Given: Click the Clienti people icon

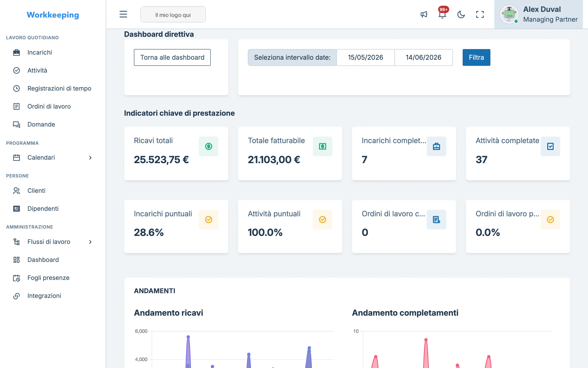Looking at the screenshot, I should pos(16,191).
